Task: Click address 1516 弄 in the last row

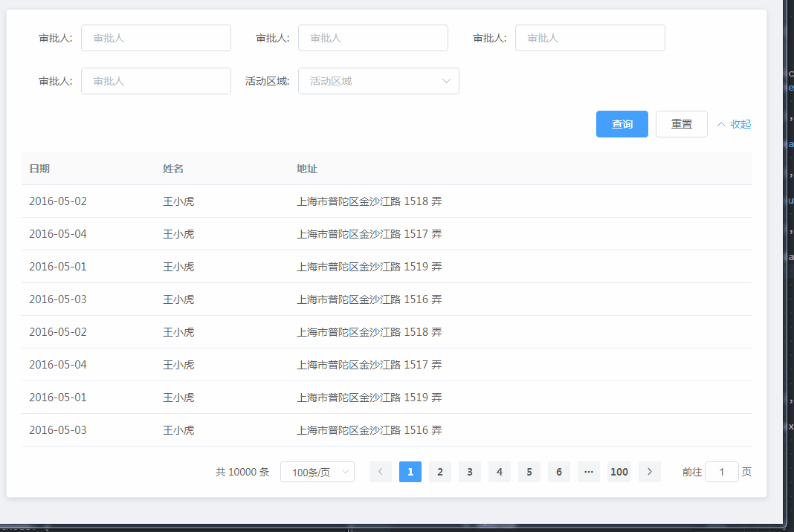Action: coord(369,429)
